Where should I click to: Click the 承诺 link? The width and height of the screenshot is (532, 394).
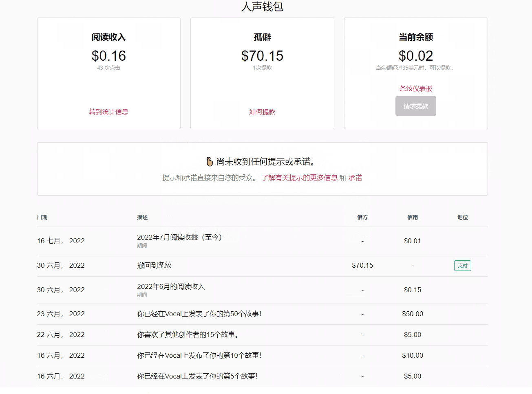[356, 178]
